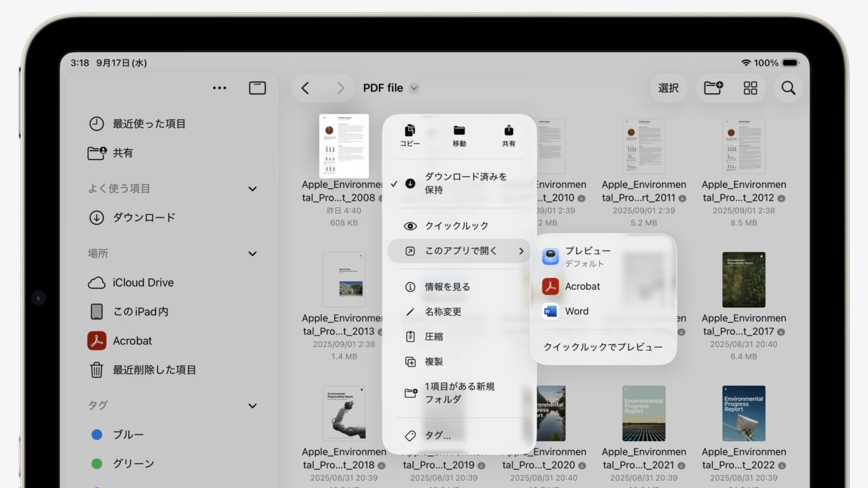This screenshot has width=868, height=488.
Task: Open the sidebar three-dots more menu
Action: (x=220, y=88)
